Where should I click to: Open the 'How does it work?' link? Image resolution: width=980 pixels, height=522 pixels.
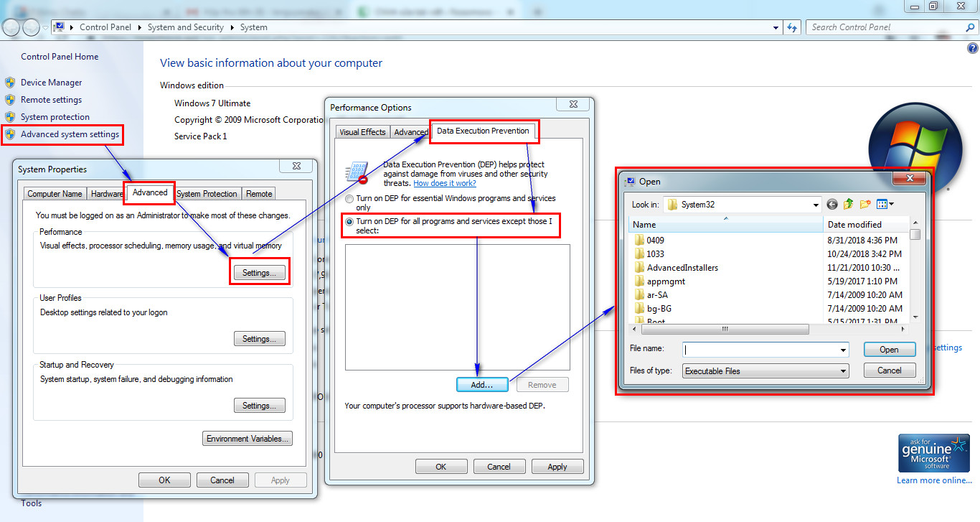[x=445, y=183]
